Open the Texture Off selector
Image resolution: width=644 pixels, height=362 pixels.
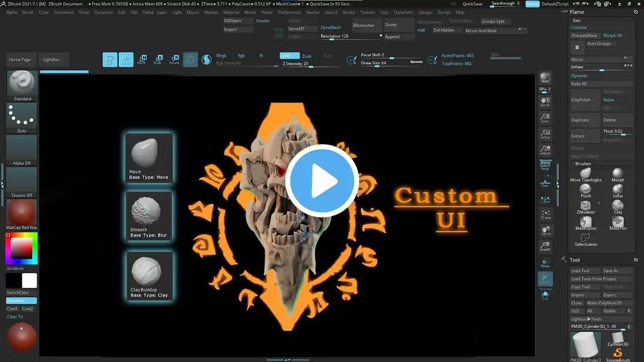tap(22, 183)
